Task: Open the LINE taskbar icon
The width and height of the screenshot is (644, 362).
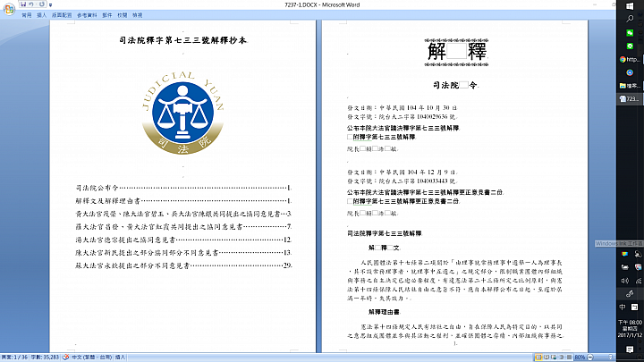Action: pyautogui.click(x=630, y=46)
